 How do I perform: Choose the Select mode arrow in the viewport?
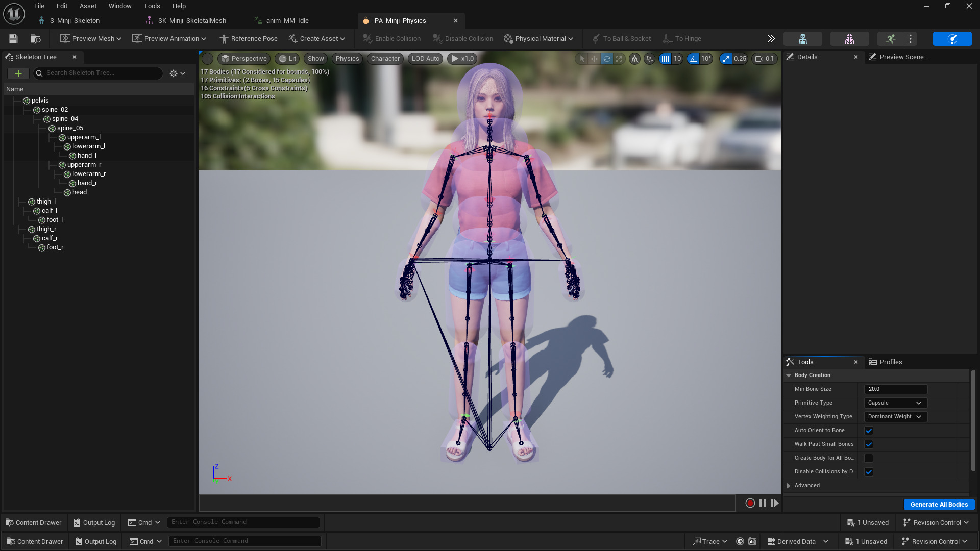pos(582,59)
